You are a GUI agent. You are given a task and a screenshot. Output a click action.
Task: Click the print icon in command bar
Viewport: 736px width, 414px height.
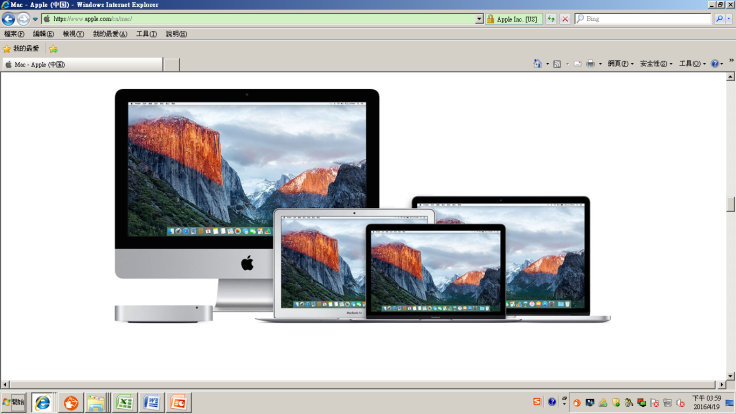(592, 63)
